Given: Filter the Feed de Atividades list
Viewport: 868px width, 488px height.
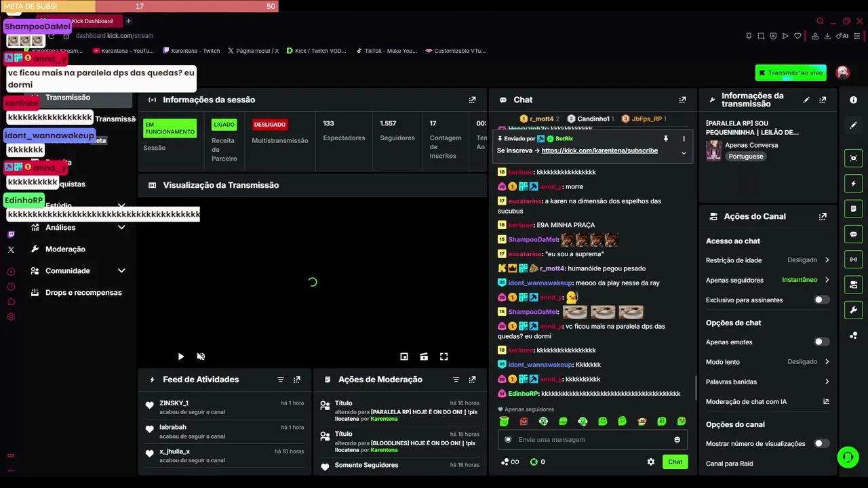Looking at the screenshot, I should (x=281, y=380).
